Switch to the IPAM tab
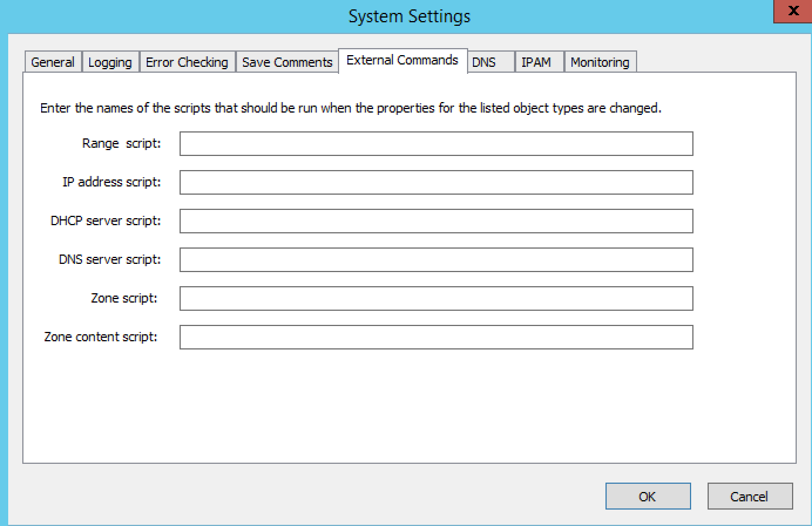 (539, 62)
